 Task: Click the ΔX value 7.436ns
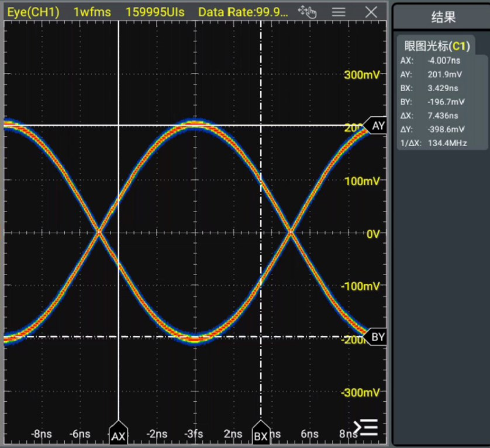point(443,116)
